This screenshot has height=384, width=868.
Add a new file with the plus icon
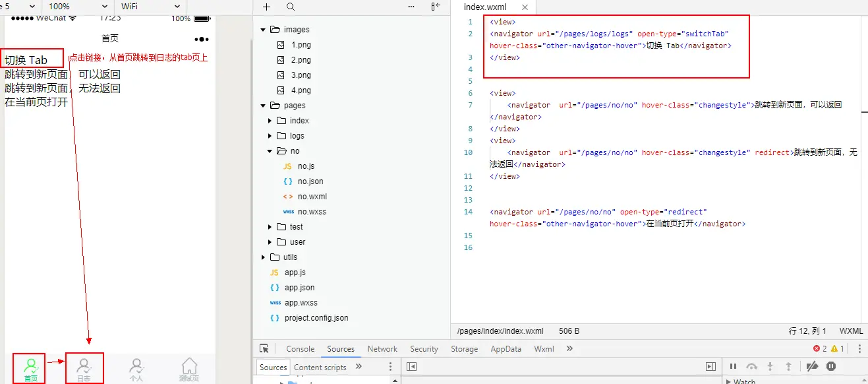click(266, 7)
